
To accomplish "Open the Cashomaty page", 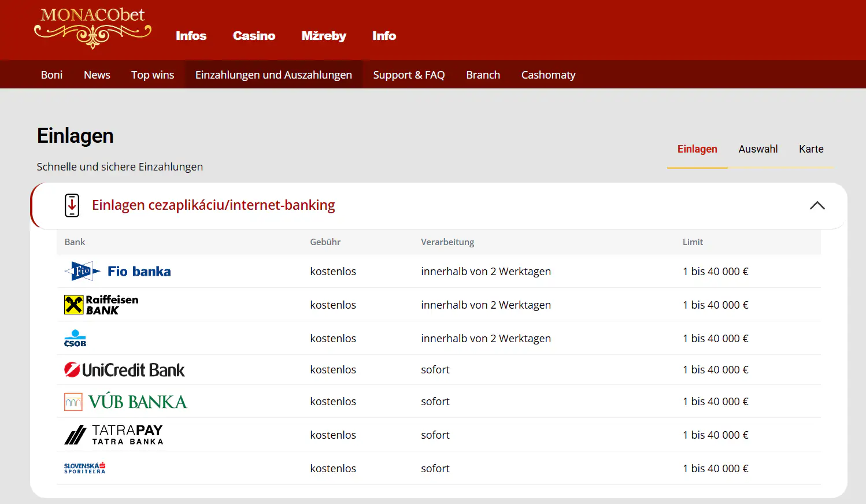I will (x=548, y=75).
